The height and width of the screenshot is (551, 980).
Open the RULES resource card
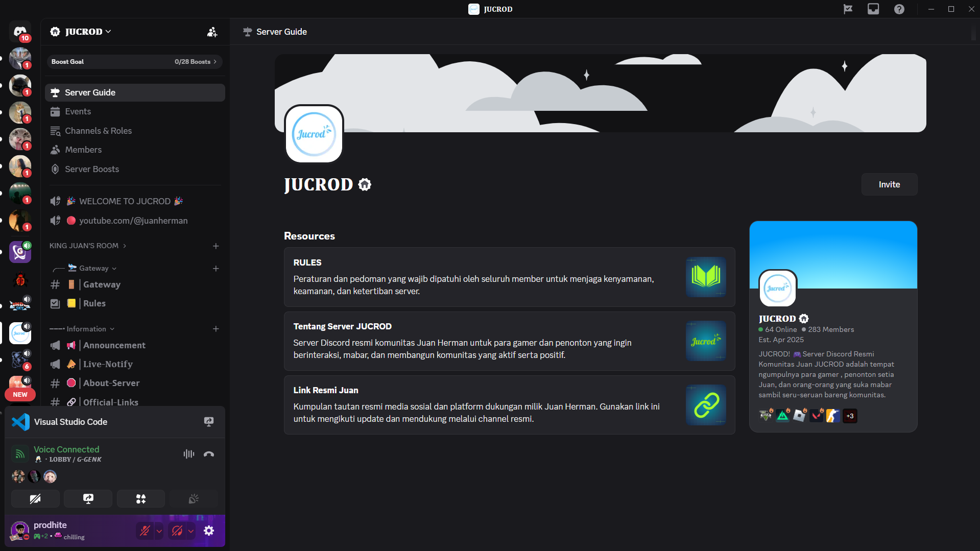tap(509, 277)
